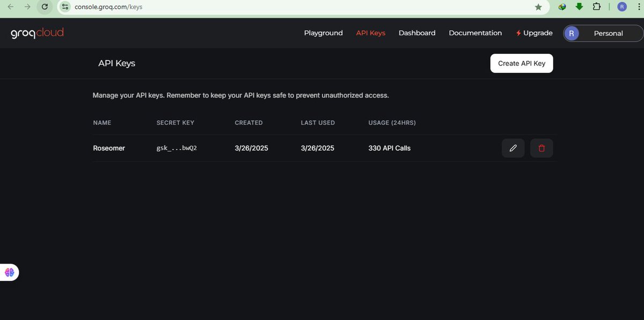Open the Chrome profile avatar R

[622, 7]
